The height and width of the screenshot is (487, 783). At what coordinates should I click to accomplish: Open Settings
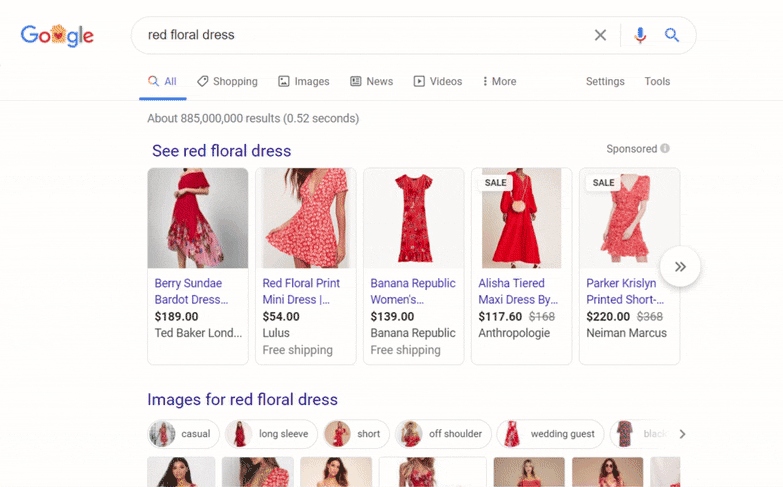[605, 81]
